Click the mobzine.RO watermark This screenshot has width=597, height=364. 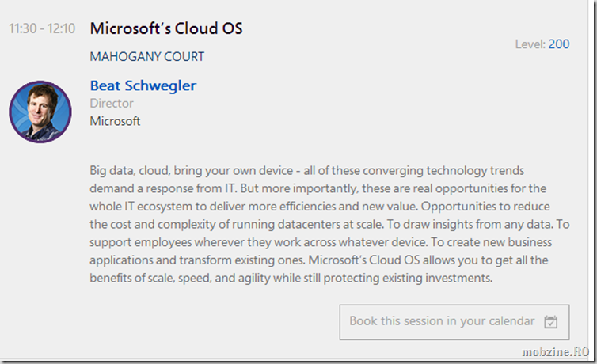point(555,352)
